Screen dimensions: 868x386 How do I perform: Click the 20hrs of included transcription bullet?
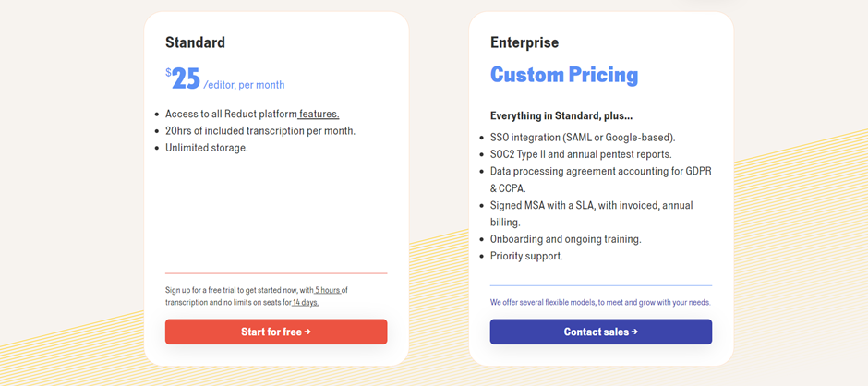[259, 131]
